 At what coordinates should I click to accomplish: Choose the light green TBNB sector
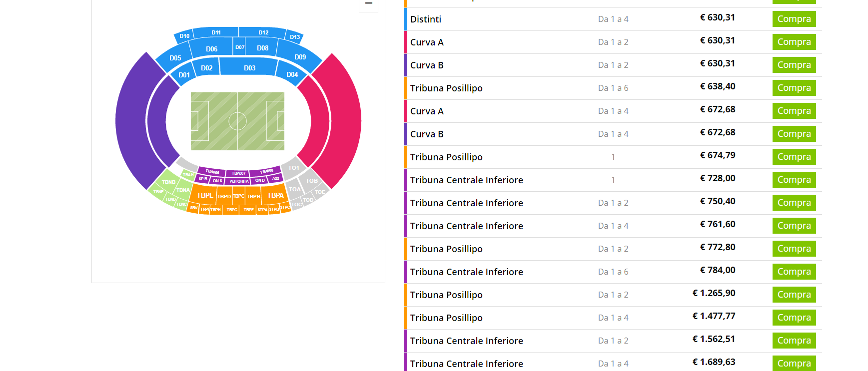tap(168, 182)
